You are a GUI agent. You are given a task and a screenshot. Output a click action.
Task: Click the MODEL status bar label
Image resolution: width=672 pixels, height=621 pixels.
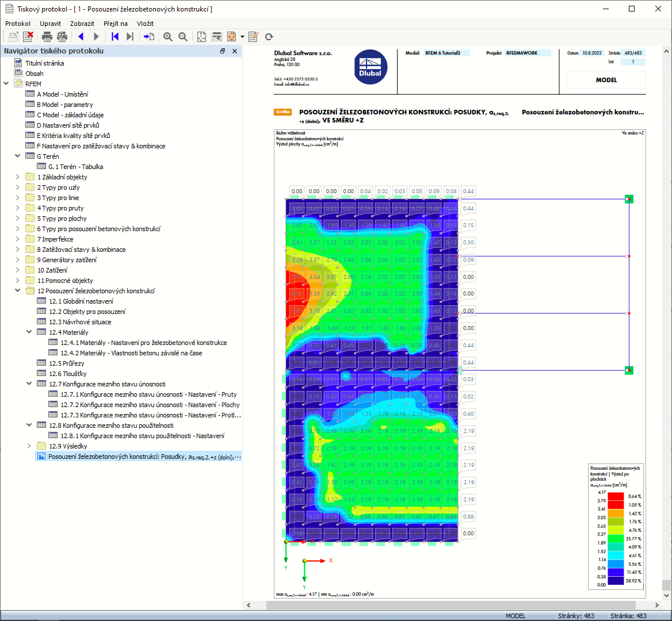tap(515, 616)
